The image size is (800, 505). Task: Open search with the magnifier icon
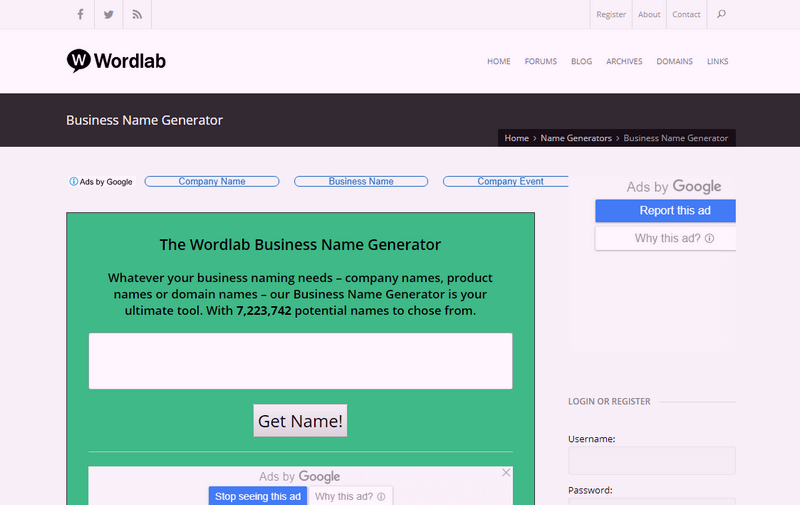coord(722,14)
